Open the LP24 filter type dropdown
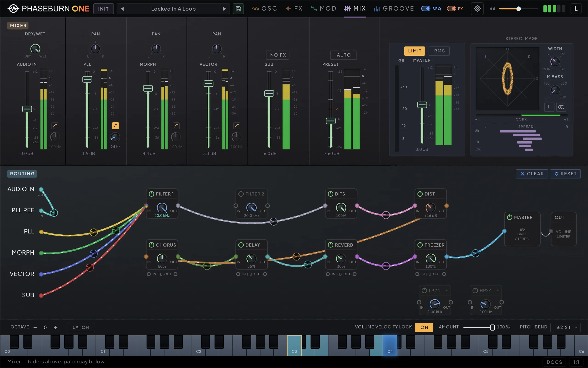 coord(447,290)
